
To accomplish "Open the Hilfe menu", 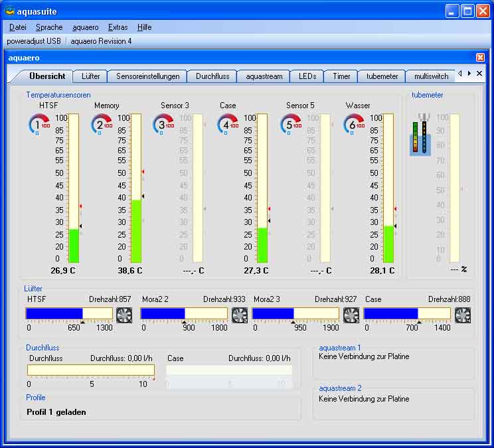I will coord(145,27).
